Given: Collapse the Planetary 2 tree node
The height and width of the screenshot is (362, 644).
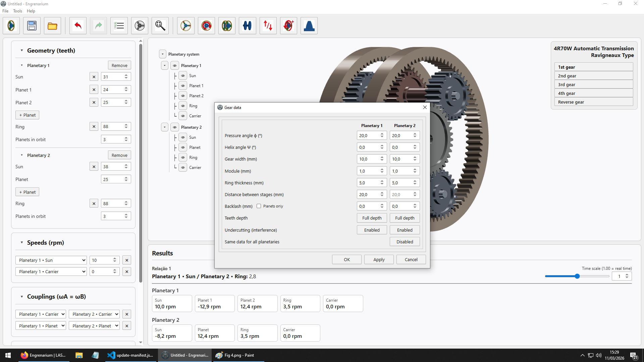Looking at the screenshot, I should click(164, 127).
